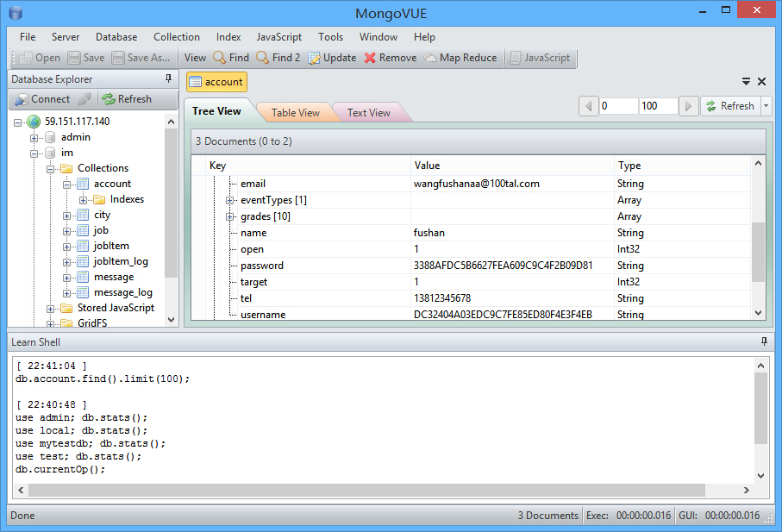Select the job collection in tree
Viewport: 782px width, 532px height.
(x=101, y=230)
